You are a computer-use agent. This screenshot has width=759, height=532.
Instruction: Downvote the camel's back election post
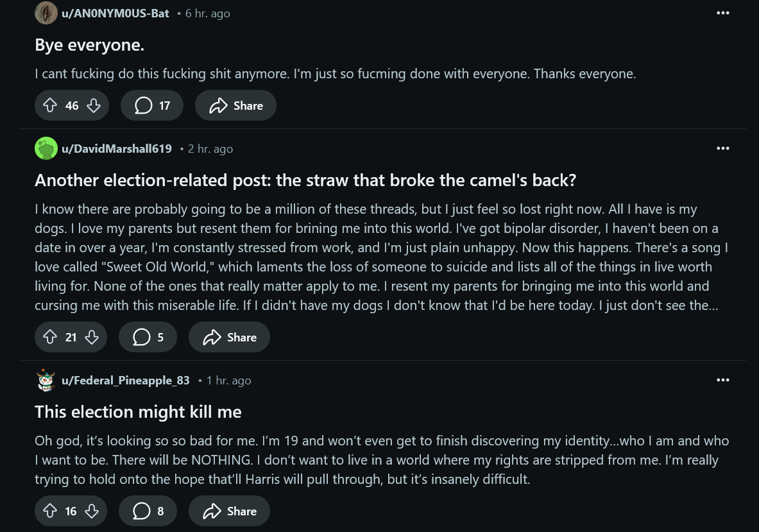tap(92, 338)
